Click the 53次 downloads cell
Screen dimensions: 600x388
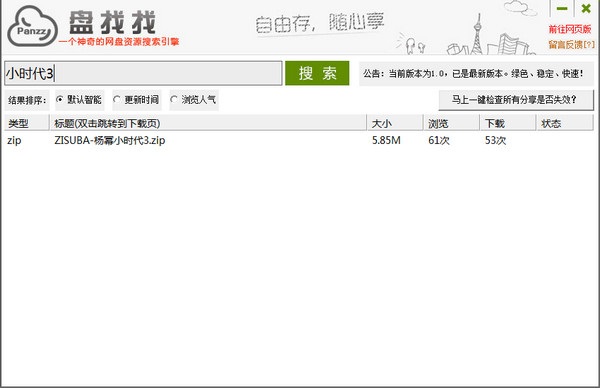pyautogui.click(x=496, y=140)
